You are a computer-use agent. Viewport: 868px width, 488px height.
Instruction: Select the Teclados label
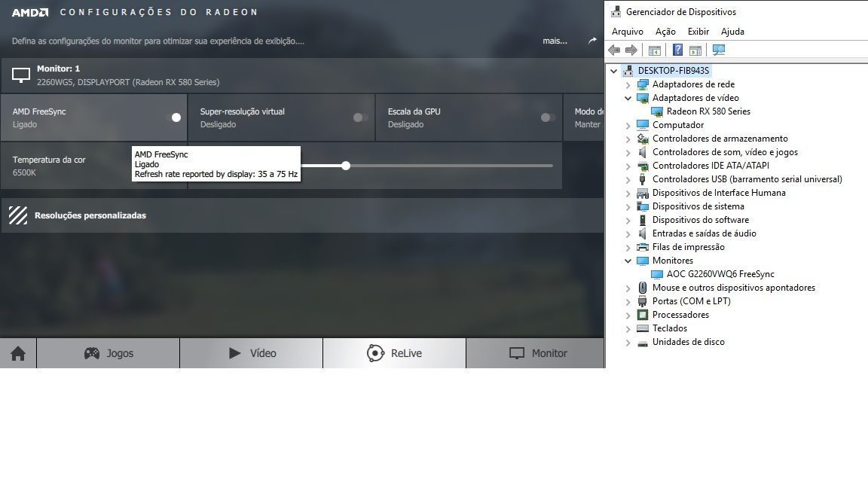pyautogui.click(x=669, y=328)
